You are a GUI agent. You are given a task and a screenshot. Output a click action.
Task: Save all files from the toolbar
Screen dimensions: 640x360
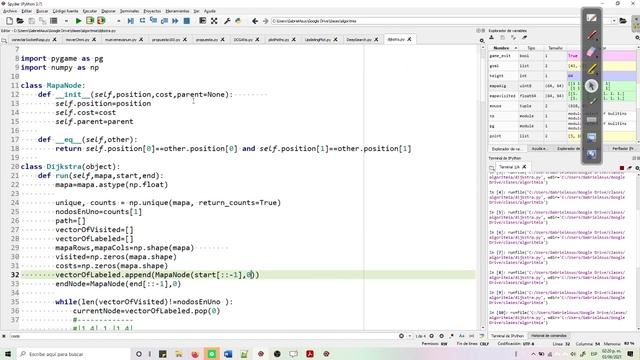[x=42, y=21]
